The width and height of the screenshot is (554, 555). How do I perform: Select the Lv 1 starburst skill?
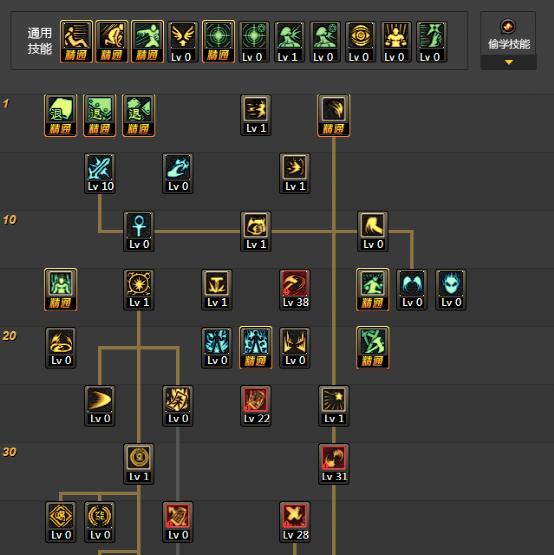(x=334, y=406)
